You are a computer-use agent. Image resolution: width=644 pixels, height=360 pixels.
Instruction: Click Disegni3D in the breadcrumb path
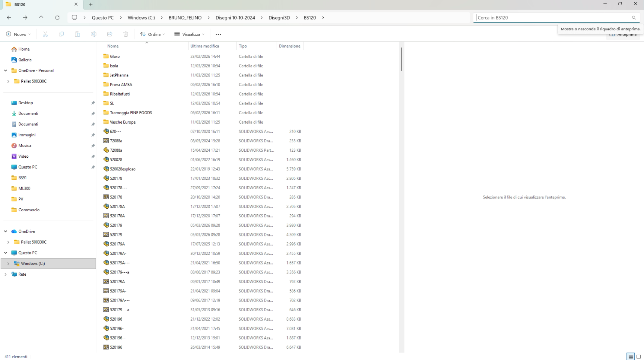point(279,18)
